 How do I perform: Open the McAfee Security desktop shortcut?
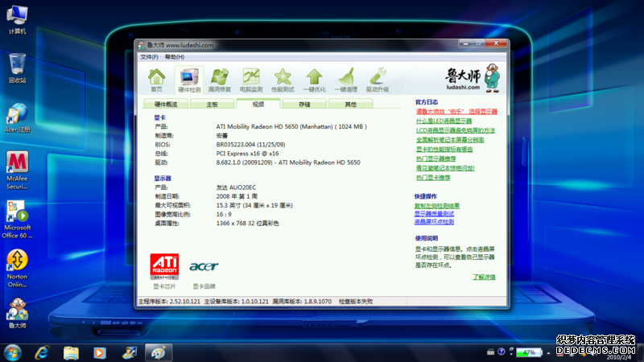[x=17, y=170]
